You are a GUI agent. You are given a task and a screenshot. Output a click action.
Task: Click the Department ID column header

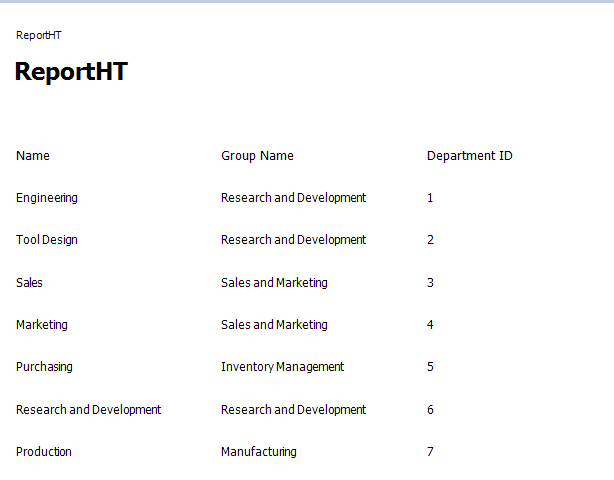[469, 156]
